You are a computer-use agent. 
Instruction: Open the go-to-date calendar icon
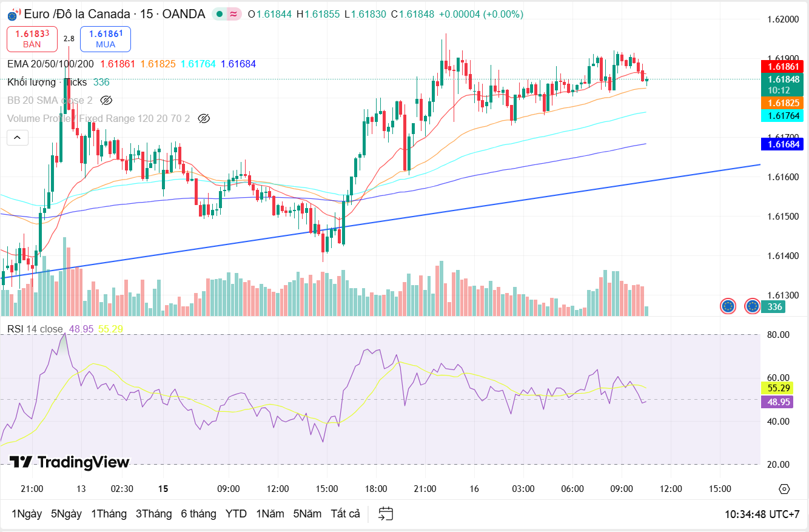(386, 514)
